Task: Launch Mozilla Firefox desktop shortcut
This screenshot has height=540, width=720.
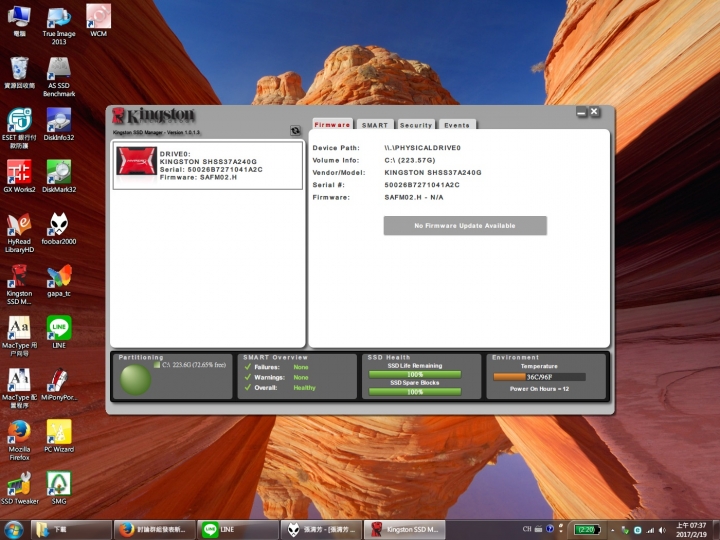Action: 19,440
